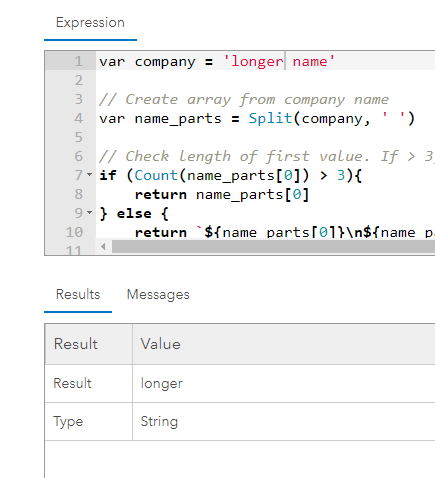Click line number 1 in the gutter
This screenshot has height=478, width=435.
click(78, 61)
